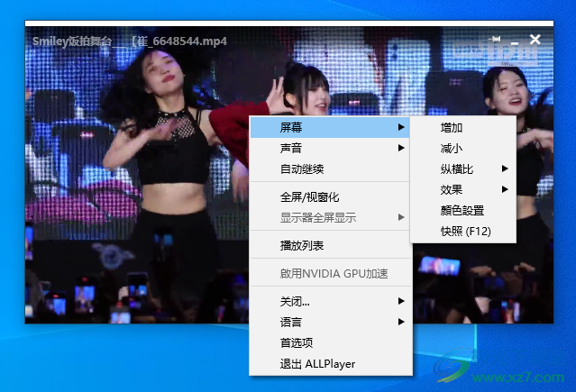Expand the 效果 effects submenu

tap(462, 189)
